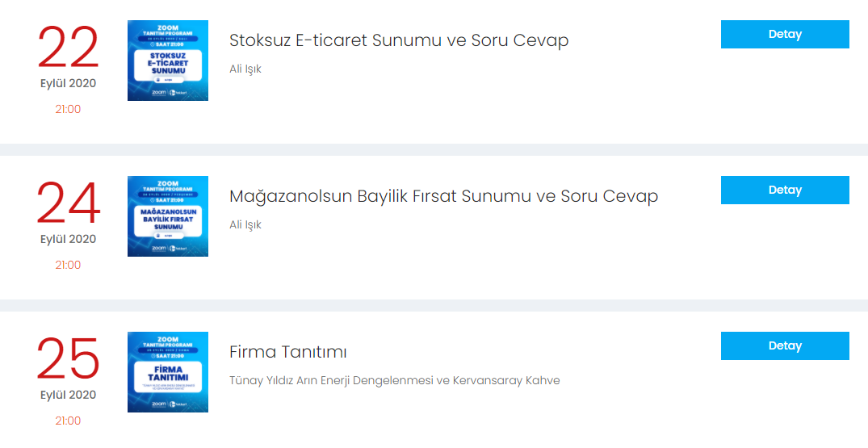
Task: Click the 21:00 time under the 25 Eylül date
Action: [x=68, y=421]
